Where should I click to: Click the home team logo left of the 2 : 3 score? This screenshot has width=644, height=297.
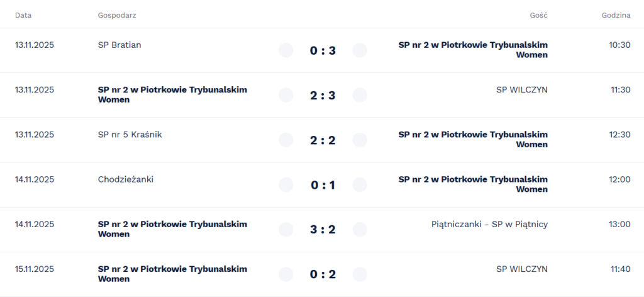click(x=286, y=95)
